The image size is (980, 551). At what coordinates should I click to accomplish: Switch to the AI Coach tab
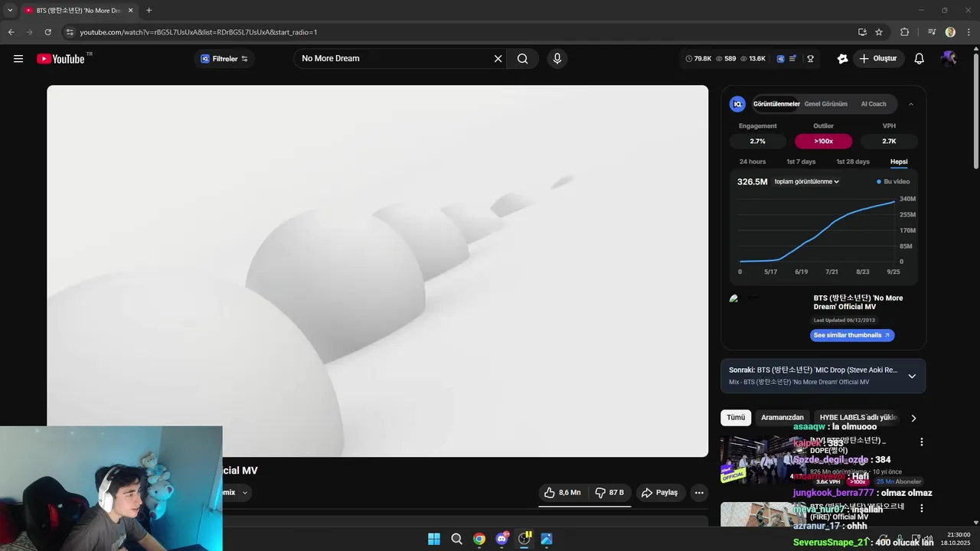tap(874, 104)
